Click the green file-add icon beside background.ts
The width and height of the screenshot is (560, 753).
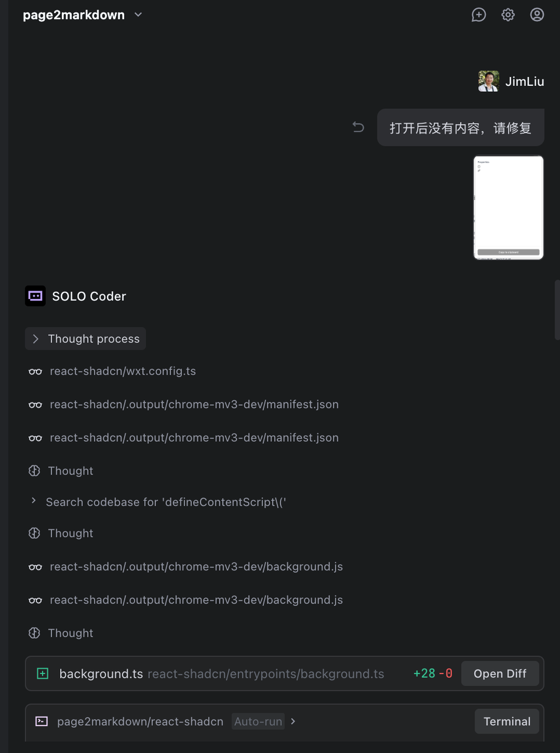(41, 673)
